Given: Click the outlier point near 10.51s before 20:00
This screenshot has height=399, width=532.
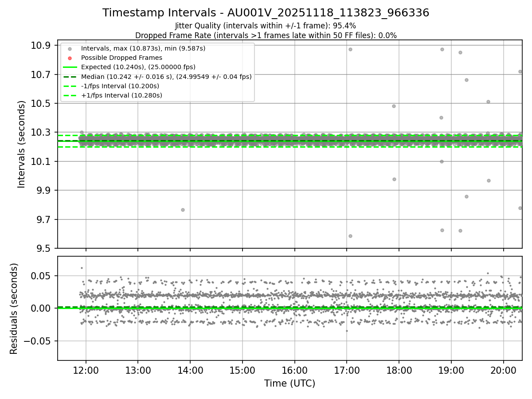Looking at the screenshot, I should click(488, 102).
